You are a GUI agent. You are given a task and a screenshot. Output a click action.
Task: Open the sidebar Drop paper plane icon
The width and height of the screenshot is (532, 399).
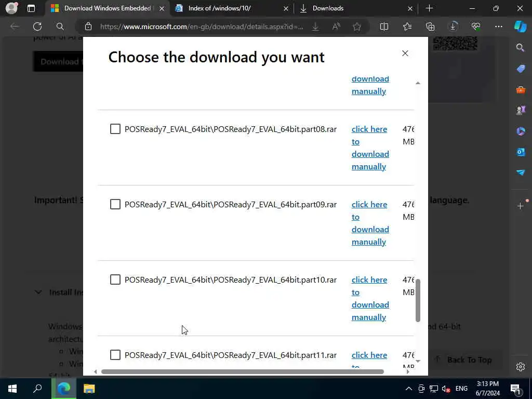(521, 172)
